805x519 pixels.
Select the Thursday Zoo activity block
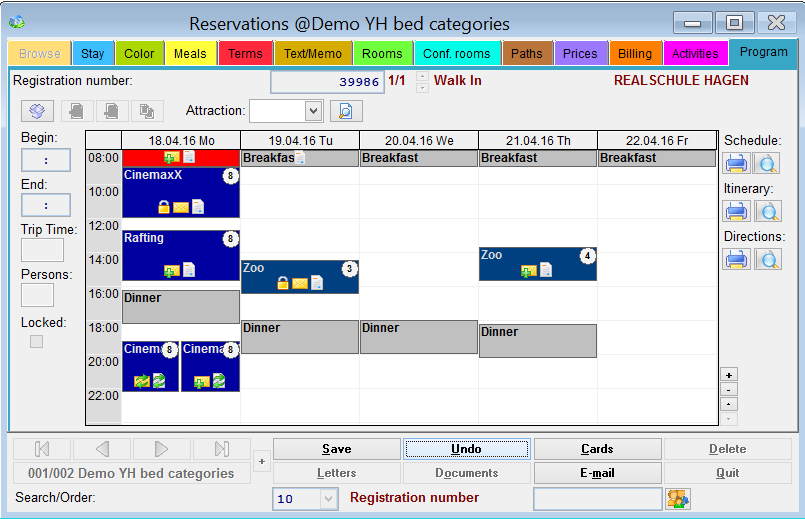click(x=538, y=264)
